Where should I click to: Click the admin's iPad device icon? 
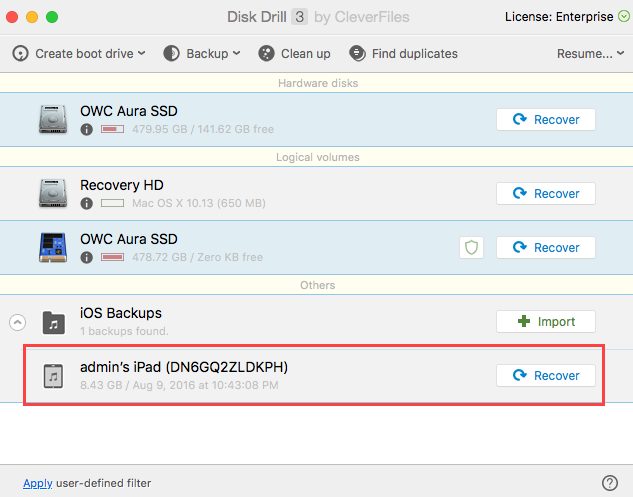point(53,376)
